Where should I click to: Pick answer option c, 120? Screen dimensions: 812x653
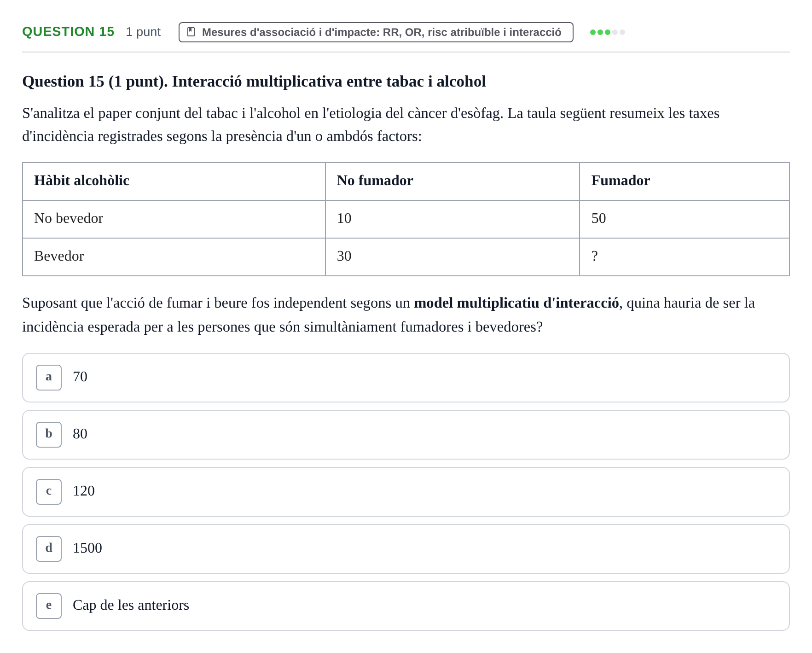(x=406, y=492)
